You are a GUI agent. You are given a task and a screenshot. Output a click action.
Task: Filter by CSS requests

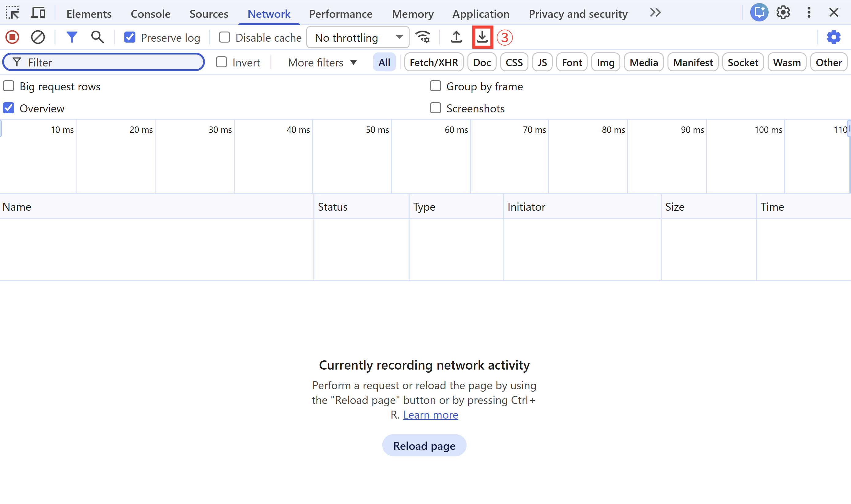coord(514,62)
